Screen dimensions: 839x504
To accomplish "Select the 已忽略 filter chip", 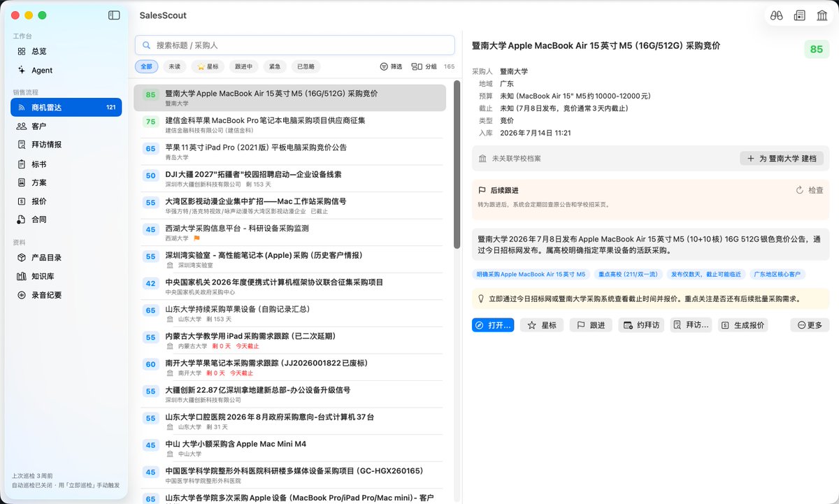I will 306,66.
